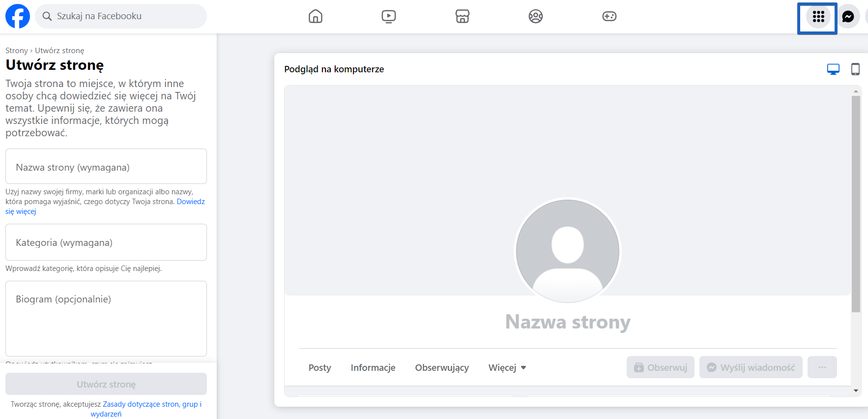
Task: Expand the Kategoria field options
Action: coord(106,242)
